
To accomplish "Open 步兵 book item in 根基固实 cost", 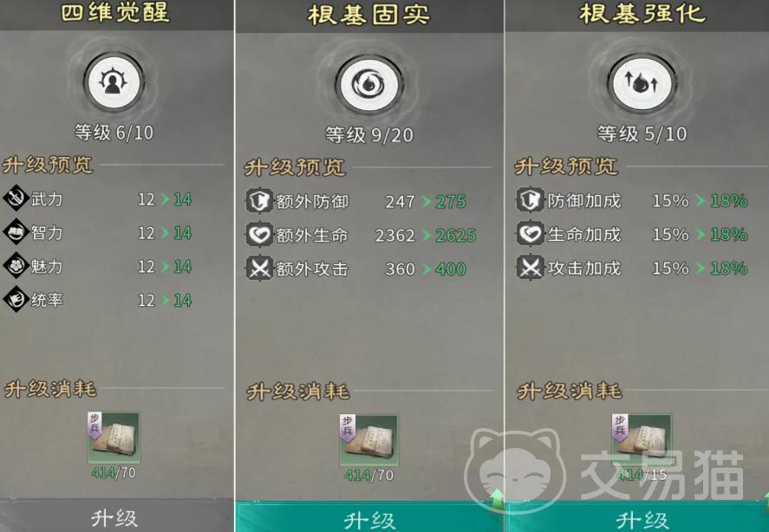I will 368,440.
